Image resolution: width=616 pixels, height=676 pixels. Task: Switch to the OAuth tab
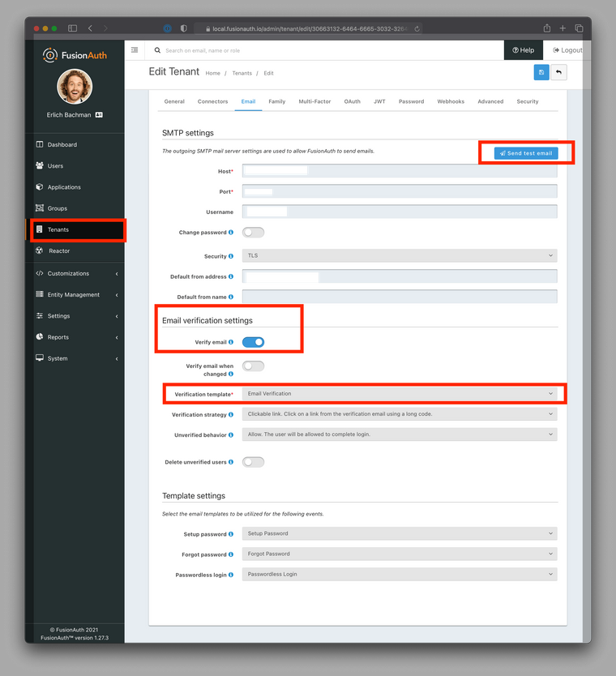(x=352, y=101)
